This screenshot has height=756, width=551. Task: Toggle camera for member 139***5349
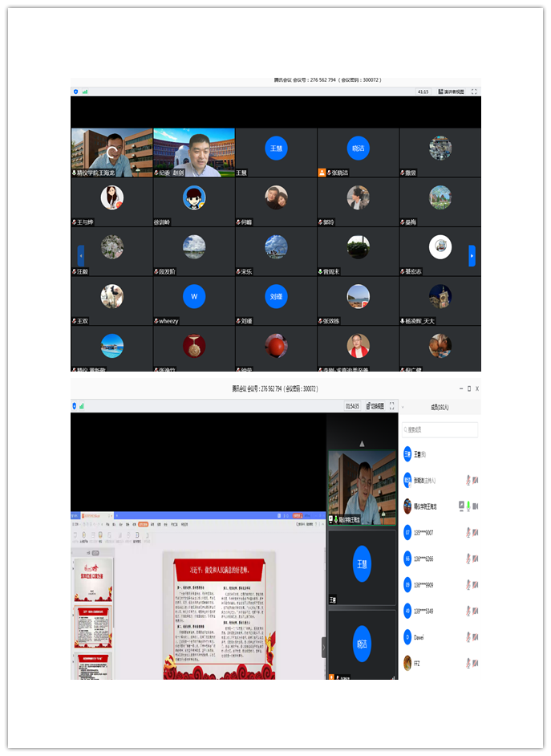476,611
